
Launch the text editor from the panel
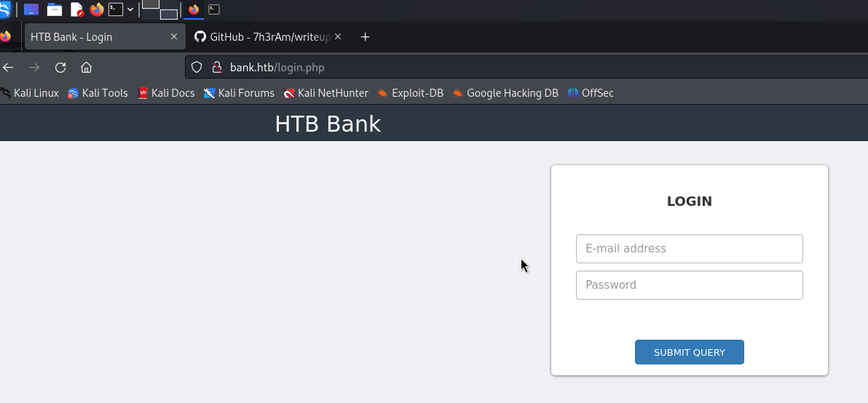coord(76,9)
